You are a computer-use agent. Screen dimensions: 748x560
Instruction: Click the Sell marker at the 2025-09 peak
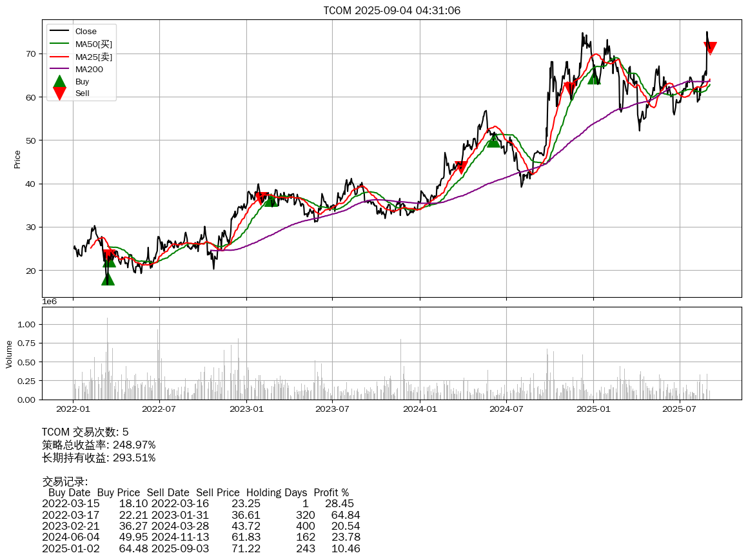710,48
